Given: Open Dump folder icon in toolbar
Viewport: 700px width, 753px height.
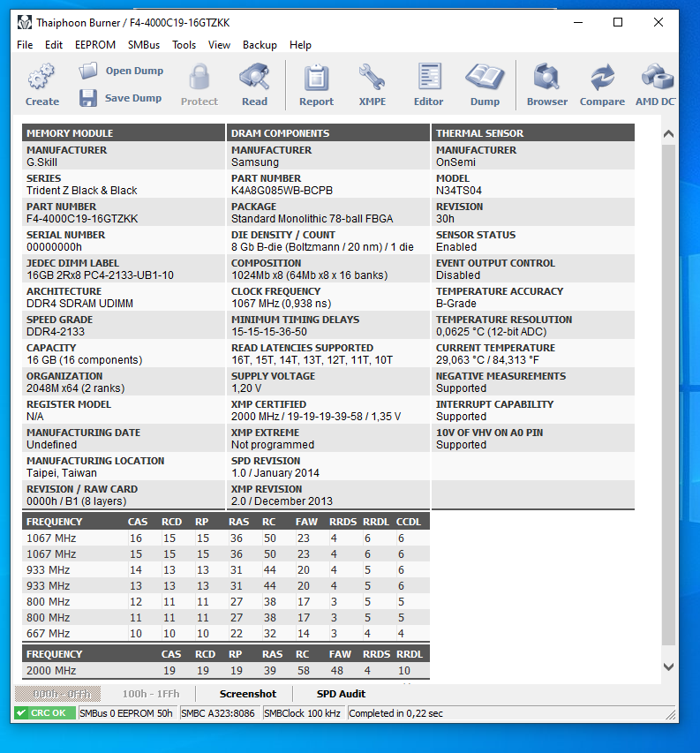Looking at the screenshot, I should pyautogui.click(x=88, y=72).
